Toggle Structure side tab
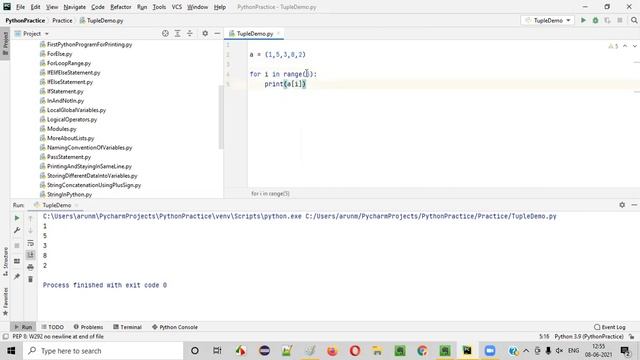Image resolution: width=640 pixels, height=360 pixels. (x=5, y=261)
